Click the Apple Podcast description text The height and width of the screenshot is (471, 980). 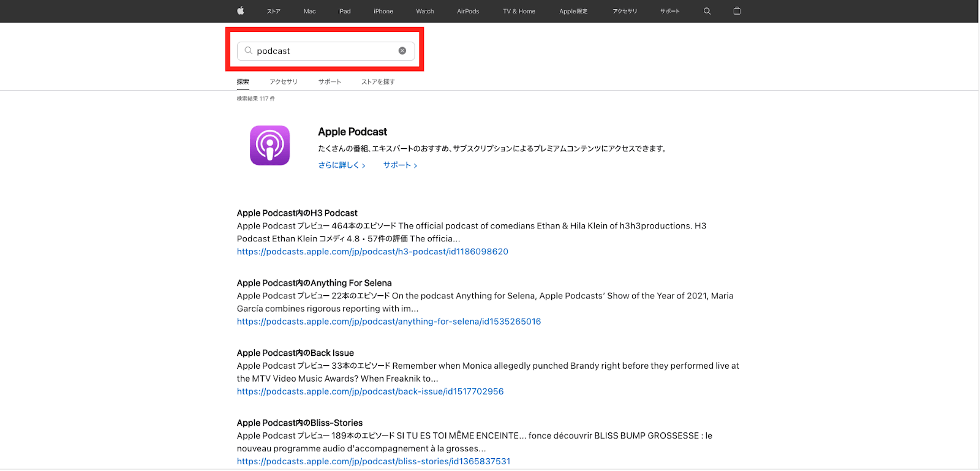492,148
